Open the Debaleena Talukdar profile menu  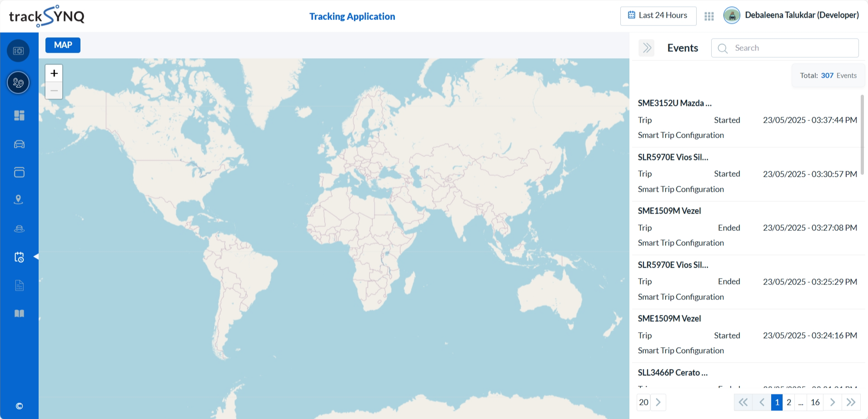[791, 15]
